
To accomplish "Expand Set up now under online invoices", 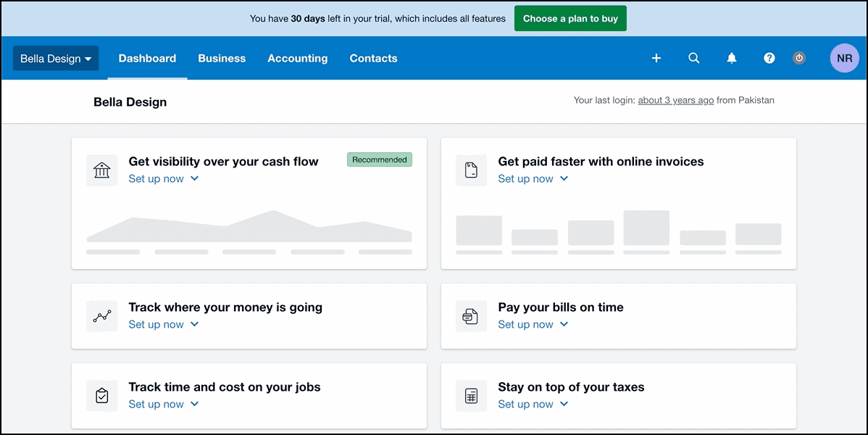I will [x=533, y=179].
